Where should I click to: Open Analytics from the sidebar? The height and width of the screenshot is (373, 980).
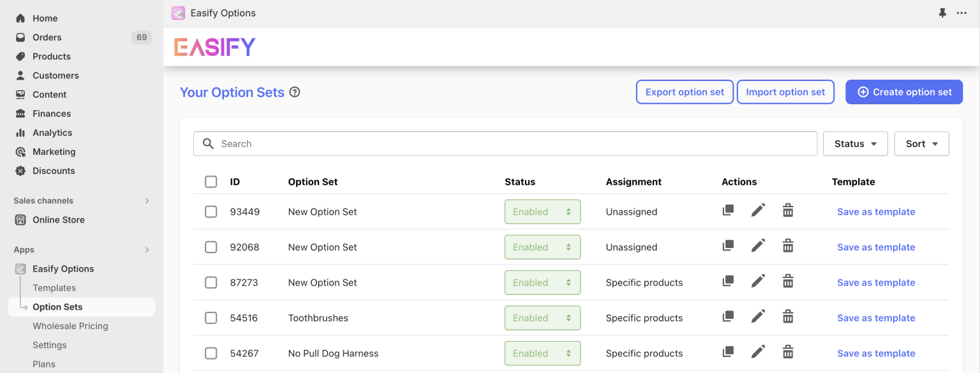[50, 133]
